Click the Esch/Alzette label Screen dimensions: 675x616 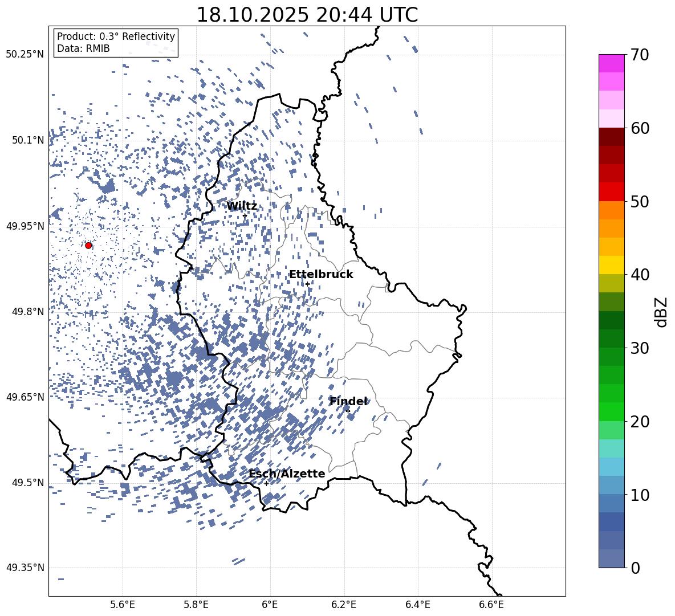pyautogui.click(x=287, y=474)
